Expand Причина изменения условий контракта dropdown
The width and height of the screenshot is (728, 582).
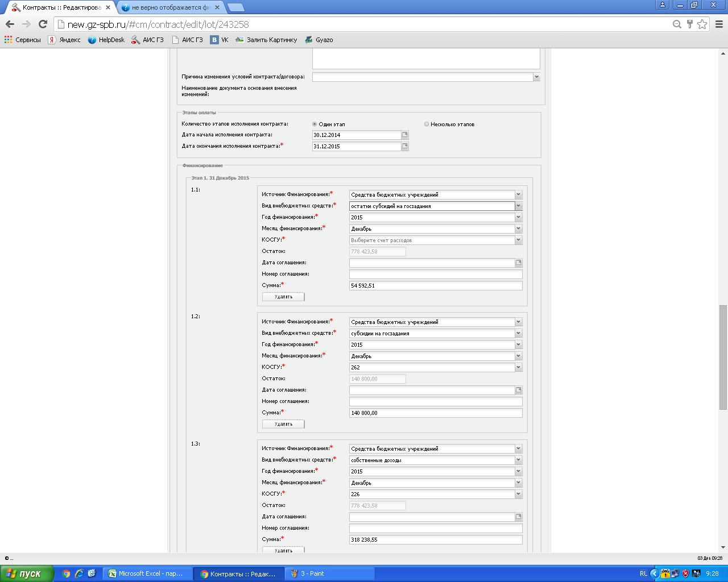tap(536, 77)
